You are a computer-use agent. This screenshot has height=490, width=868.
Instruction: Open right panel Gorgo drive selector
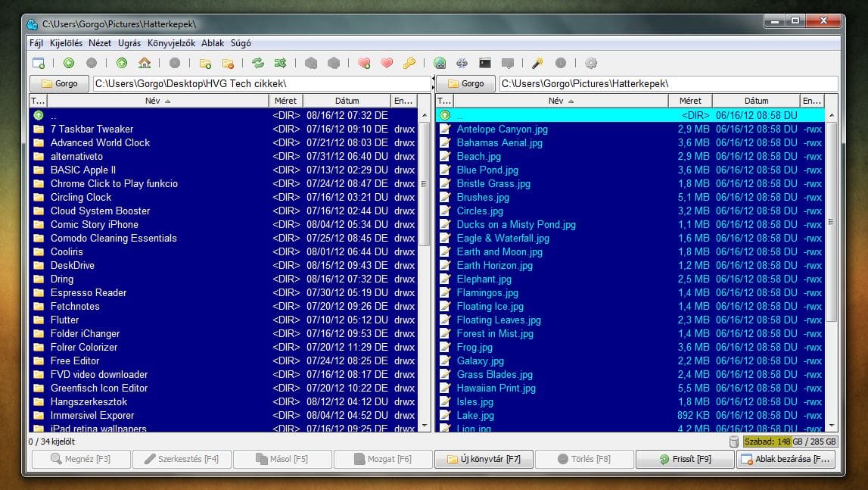click(465, 84)
